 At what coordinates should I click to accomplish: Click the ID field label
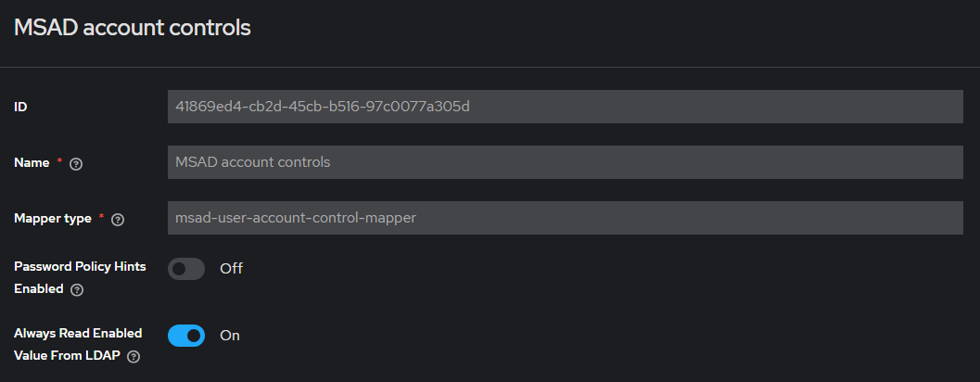20,108
